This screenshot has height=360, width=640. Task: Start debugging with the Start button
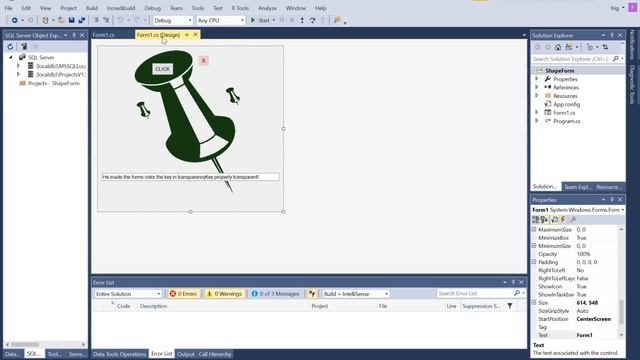[x=260, y=20]
